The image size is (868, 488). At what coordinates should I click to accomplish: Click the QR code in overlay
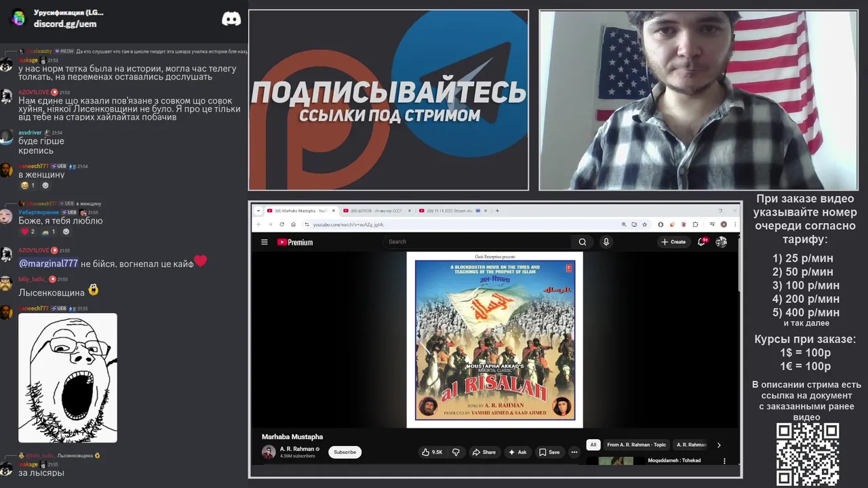point(808,454)
